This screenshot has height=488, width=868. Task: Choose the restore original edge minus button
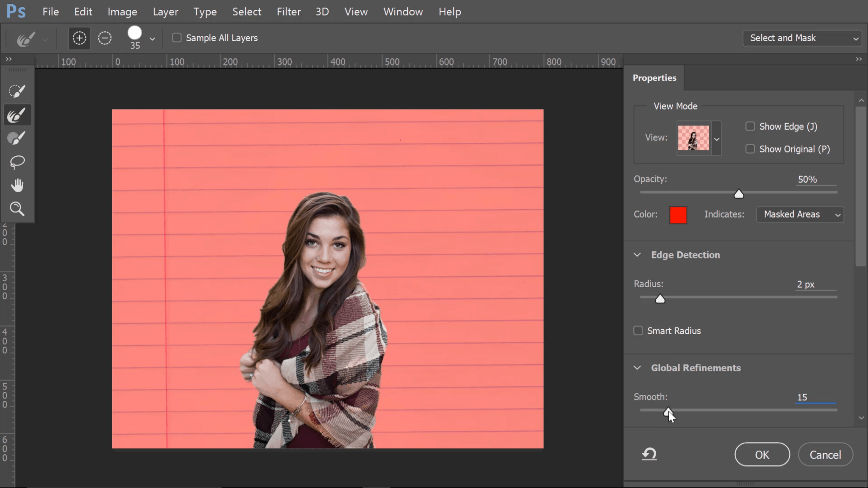[x=105, y=38]
